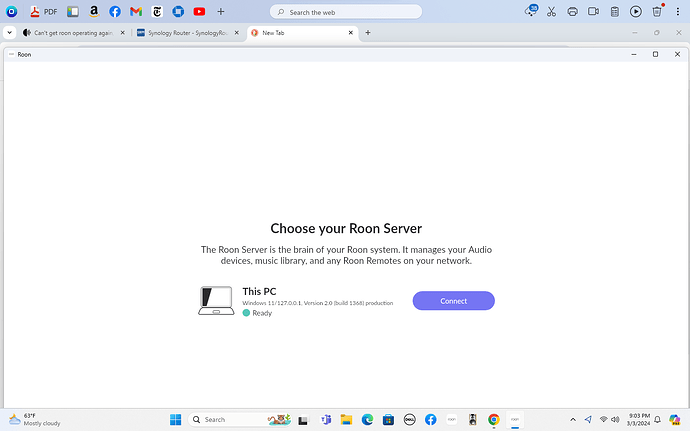Click the taskbar Search box
This screenshot has height=431, width=690.
click(x=240, y=420)
